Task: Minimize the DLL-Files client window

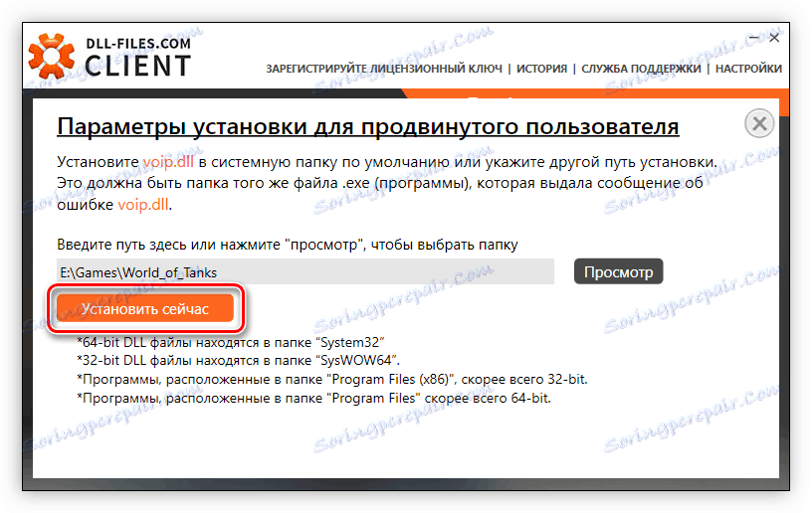Action: coord(754,38)
